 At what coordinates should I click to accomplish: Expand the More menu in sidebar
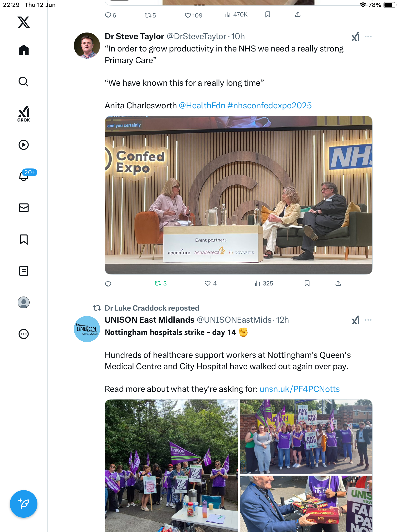click(24, 334)
